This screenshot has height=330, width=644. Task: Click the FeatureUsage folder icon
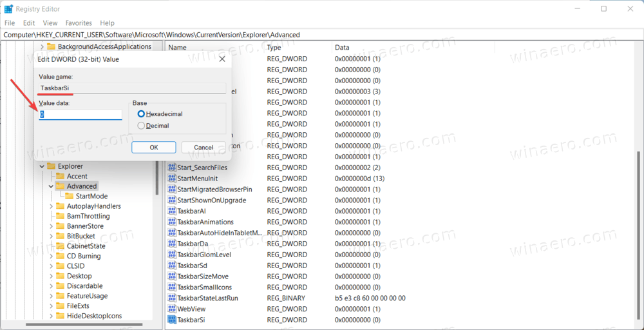pyautogui.click(x=61, y=296)
